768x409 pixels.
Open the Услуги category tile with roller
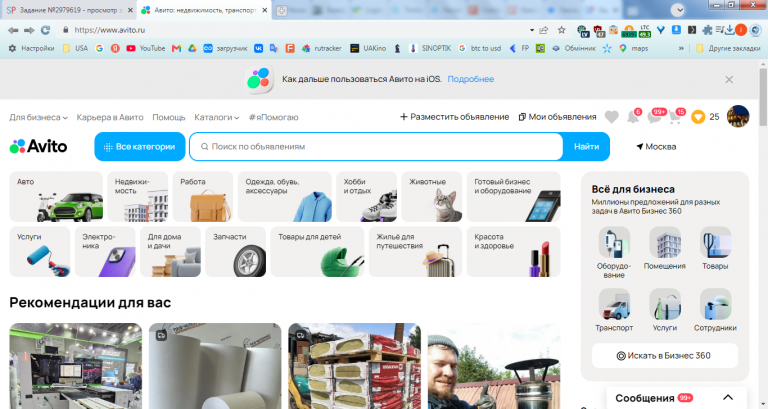[40, 251]
